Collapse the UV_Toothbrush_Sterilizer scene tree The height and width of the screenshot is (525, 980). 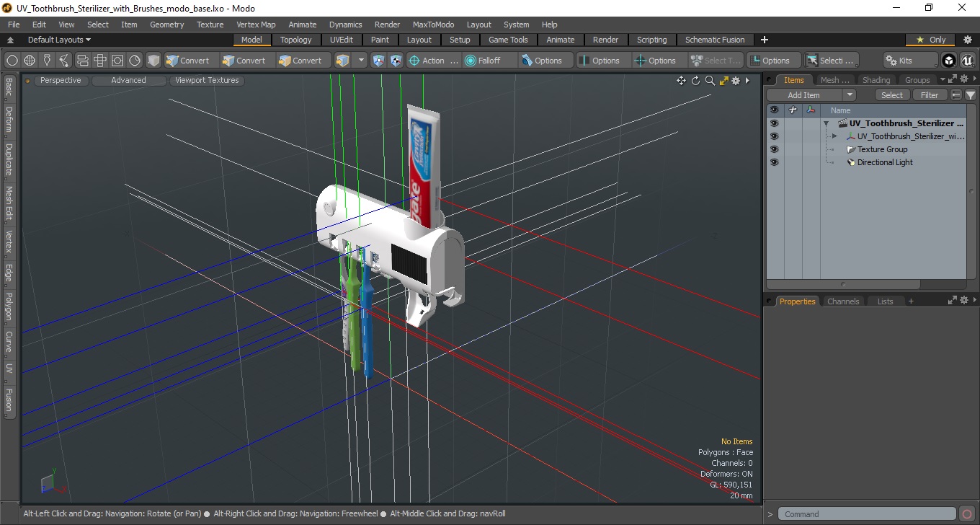tap(827, 123)
